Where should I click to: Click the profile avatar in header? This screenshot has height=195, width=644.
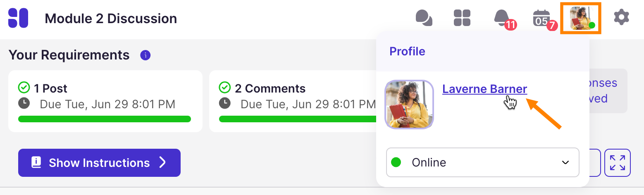point(580,18)
